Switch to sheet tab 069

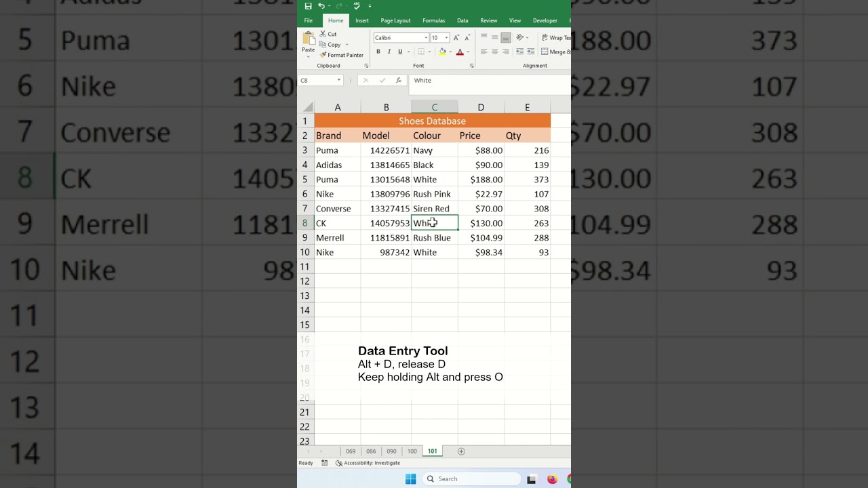pos(351,451)
